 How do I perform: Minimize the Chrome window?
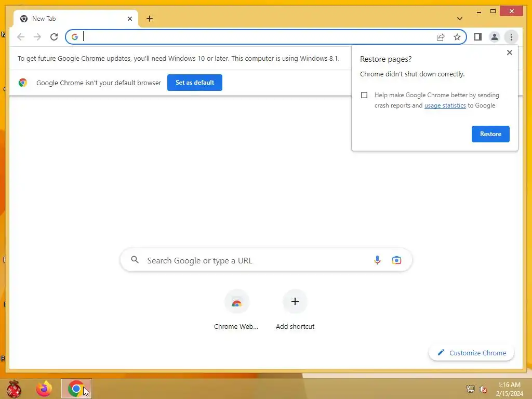tap(478, 11)
